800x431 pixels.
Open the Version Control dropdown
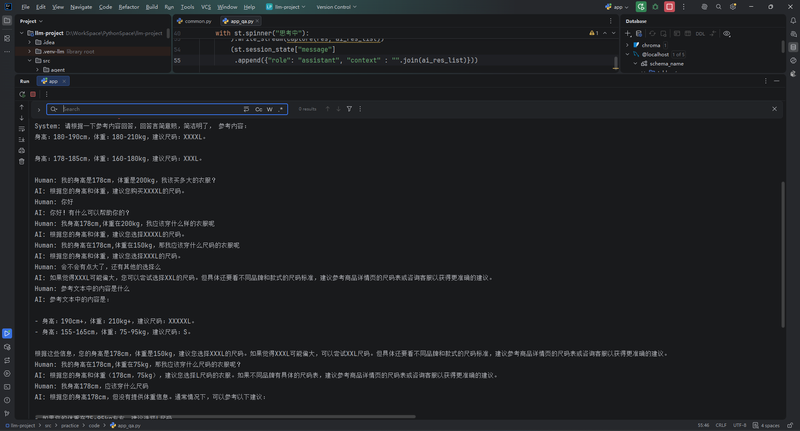(x=336, y=7)
